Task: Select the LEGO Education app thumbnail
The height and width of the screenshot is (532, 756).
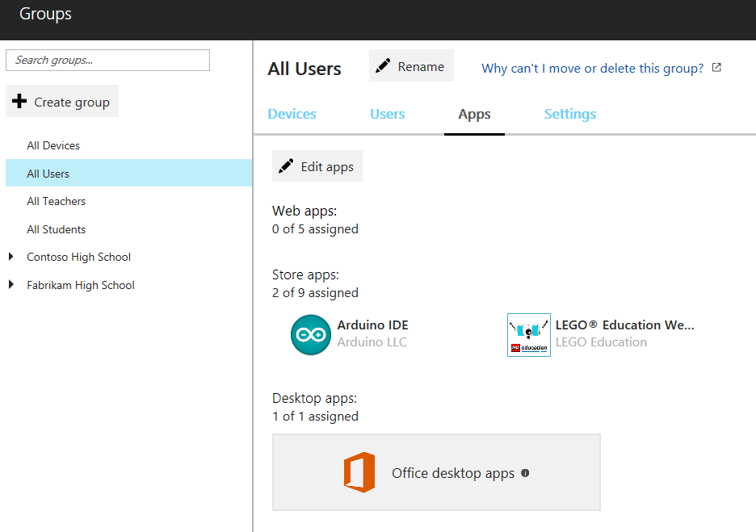Action: (529, 335)
